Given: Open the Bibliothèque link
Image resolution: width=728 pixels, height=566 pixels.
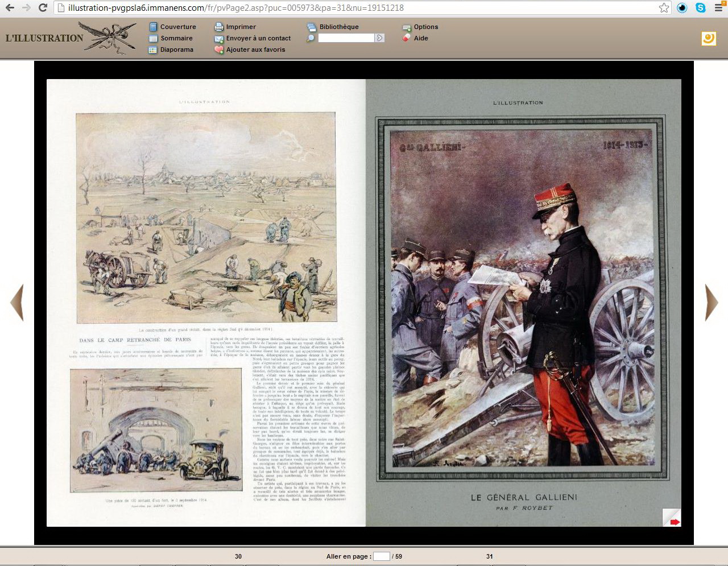Looking at the screenshot, I should [339, 27].
